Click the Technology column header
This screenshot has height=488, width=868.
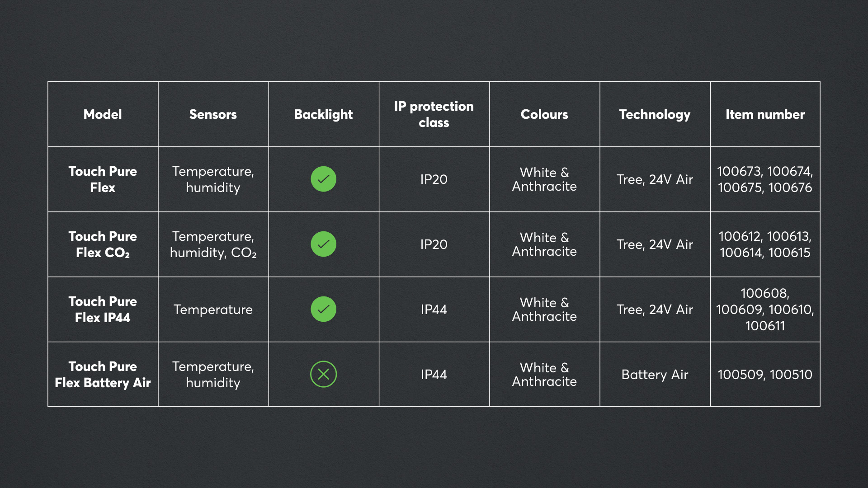tap(655, 114)
